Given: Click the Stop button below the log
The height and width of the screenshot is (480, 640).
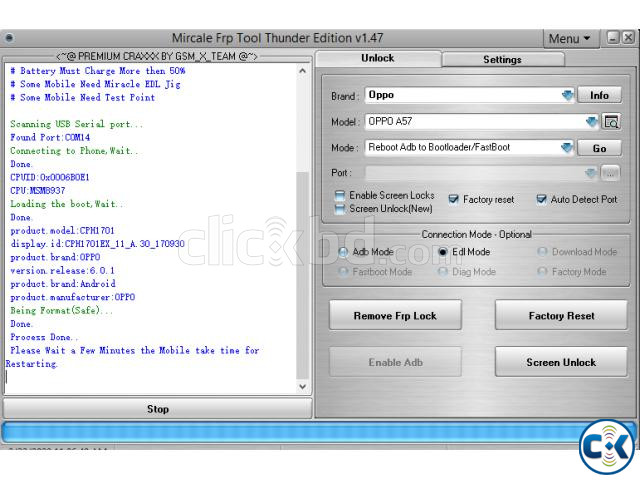Looking at the screenshot, I should [157, 408].
